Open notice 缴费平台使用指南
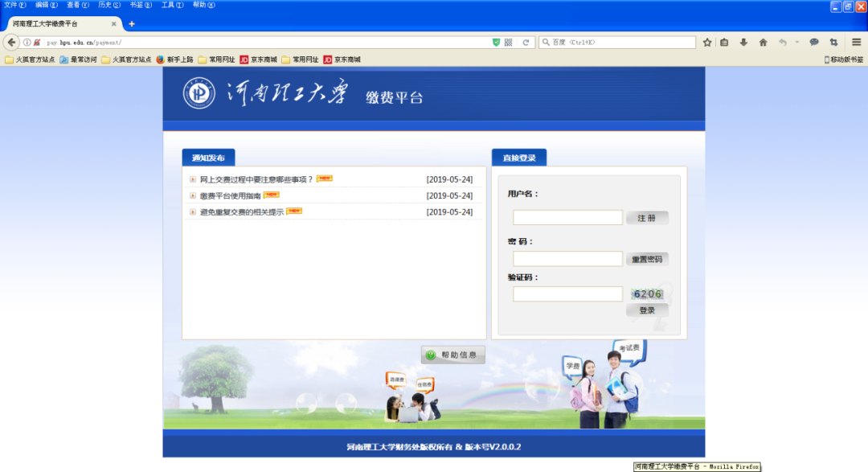 pyautogui.click(x=231, y=195)
